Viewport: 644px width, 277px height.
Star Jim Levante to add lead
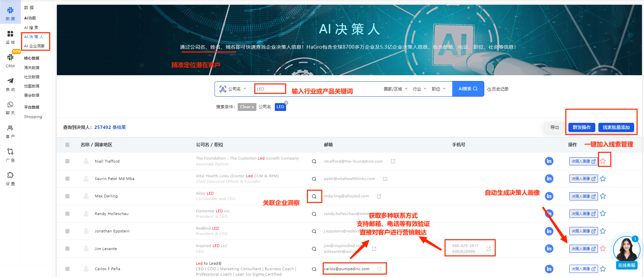(603, 248)
